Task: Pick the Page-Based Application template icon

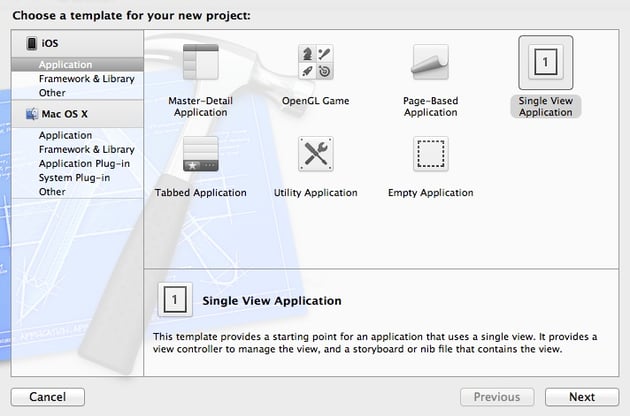Action: click(430, 62)
